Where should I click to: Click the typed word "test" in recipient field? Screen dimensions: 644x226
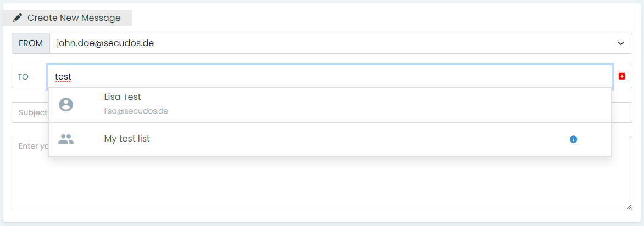(63, 77)
